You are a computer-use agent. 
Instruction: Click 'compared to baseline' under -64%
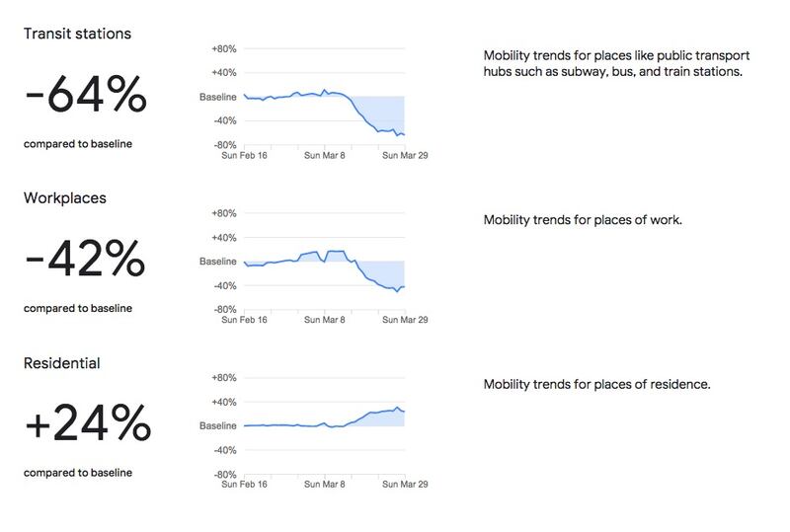click(x=78, y=143)
